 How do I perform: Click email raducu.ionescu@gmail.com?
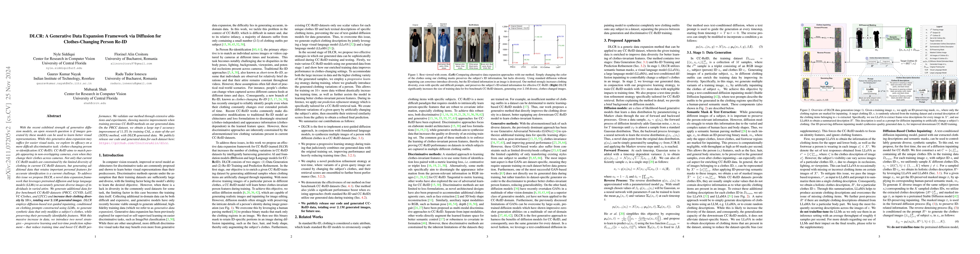click(x=131, y=83)
